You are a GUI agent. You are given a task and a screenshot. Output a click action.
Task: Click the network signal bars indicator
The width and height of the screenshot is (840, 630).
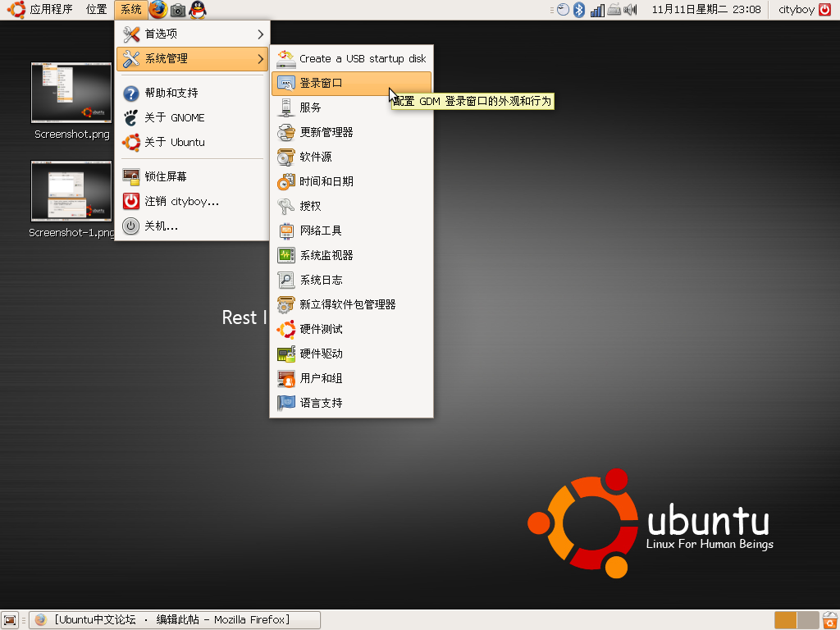click(x=597, y=10)
